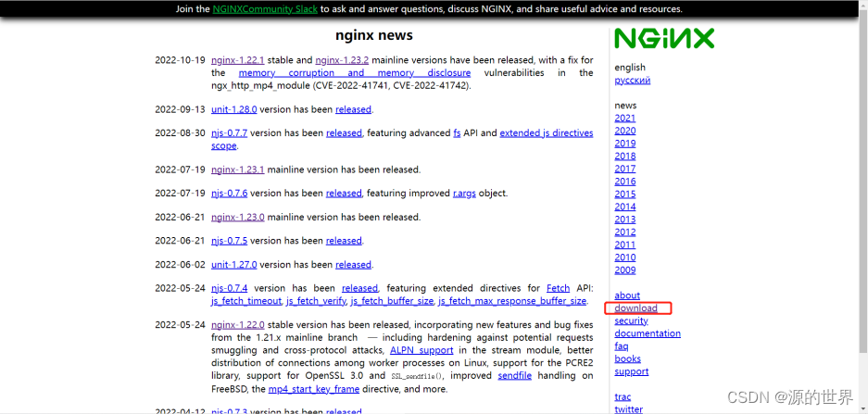Open the njs-0.7.7 link
This screenshot has width=868, height=414.
click(229, 132)
